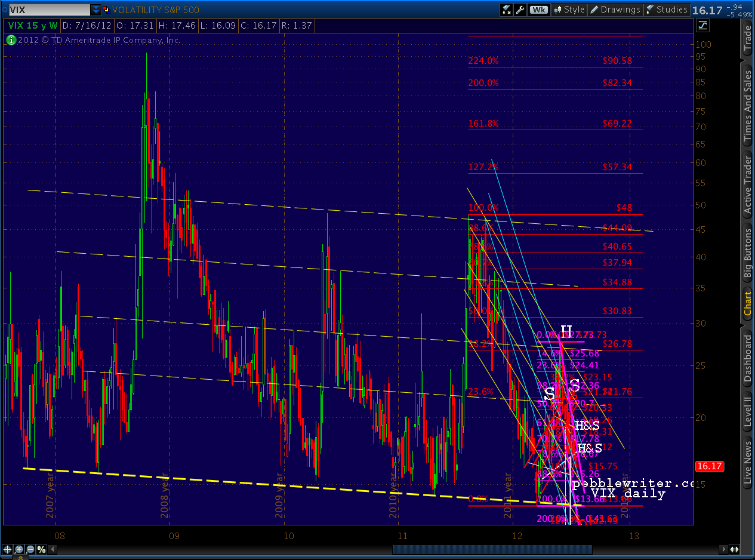Click the O: 17.31 open value
Screen dimensions: 755x560
point(135,25)
